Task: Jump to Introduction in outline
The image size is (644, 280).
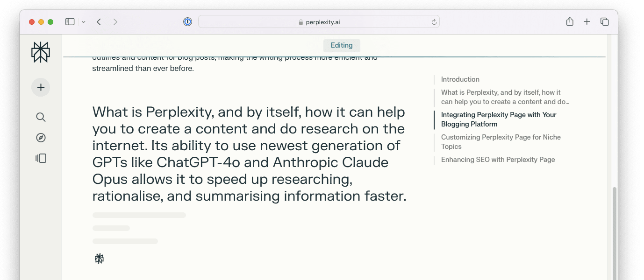Action: pos(460,79)
